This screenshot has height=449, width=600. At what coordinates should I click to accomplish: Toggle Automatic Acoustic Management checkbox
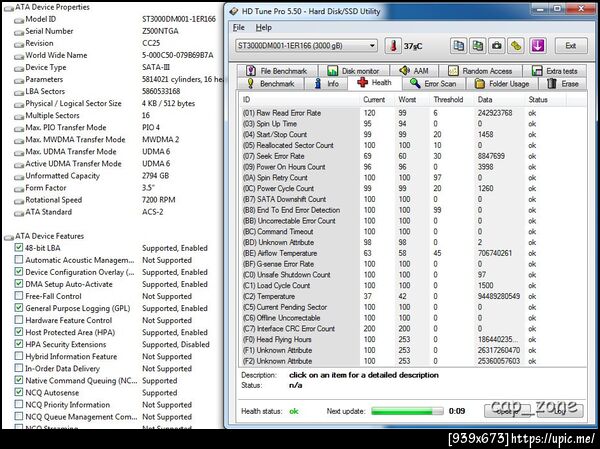tap(18, 260)
